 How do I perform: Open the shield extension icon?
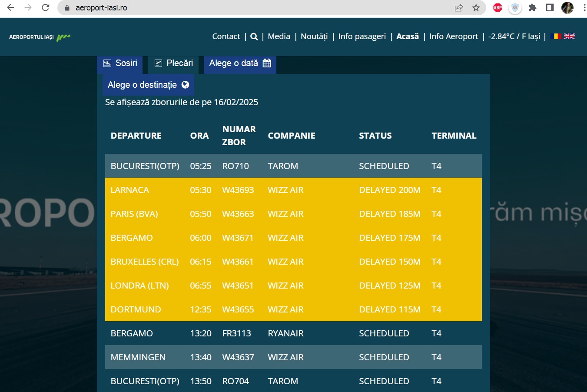(x=515, y=8)
